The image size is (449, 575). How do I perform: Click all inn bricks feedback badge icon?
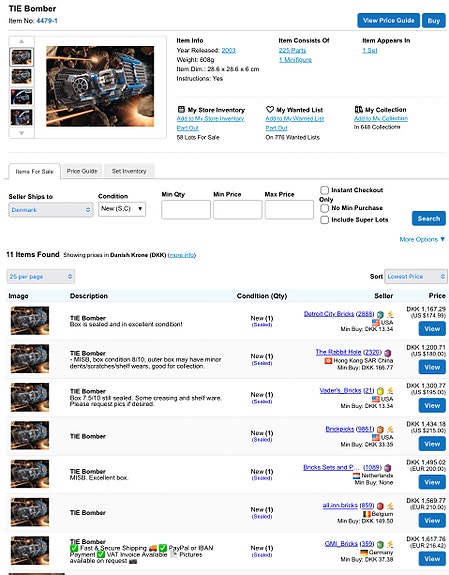(380, 506)
